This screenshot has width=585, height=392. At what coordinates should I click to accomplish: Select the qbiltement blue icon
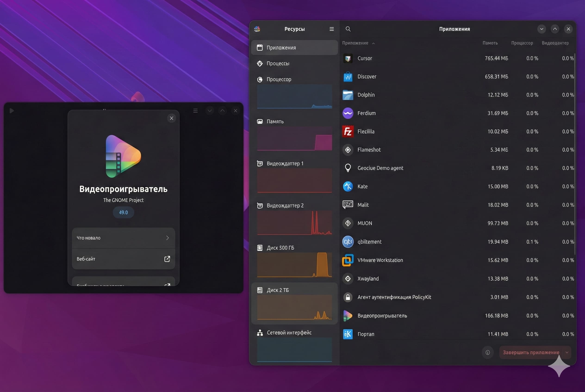click(348, 242)
